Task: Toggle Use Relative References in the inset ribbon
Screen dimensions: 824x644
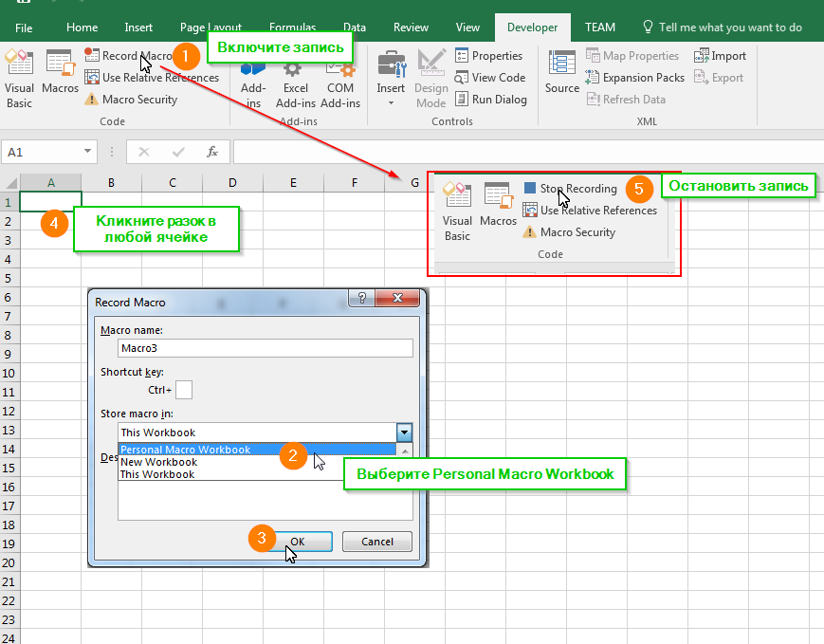Action: [590, 211]
